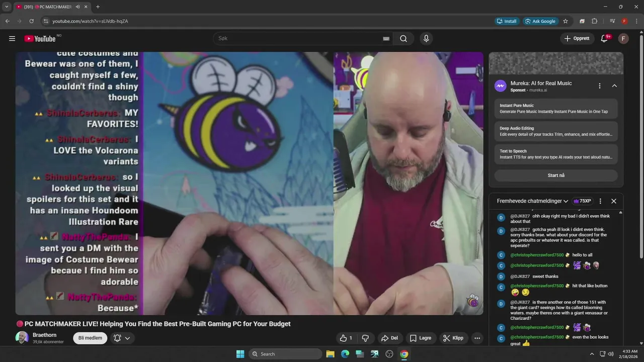Open the Windows Start menu
Viewport: 644px width, 362px height.
pos(240,354)
